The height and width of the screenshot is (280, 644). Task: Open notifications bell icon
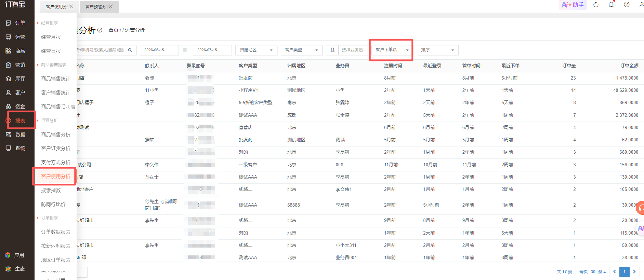611,5
